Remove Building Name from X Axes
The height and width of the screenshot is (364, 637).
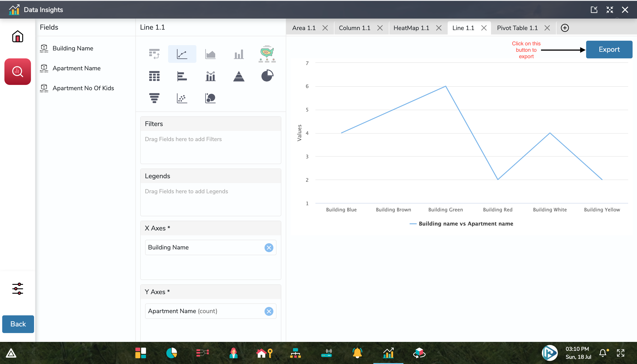tap(269, 247)
